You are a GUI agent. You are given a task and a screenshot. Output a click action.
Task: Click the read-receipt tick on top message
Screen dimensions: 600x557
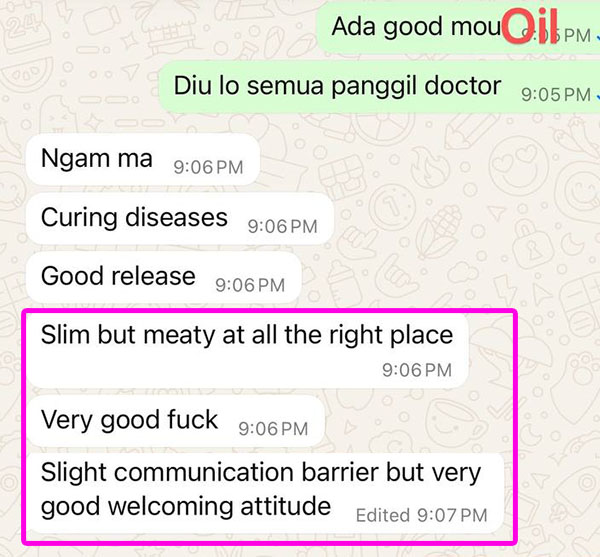(597, 37)
